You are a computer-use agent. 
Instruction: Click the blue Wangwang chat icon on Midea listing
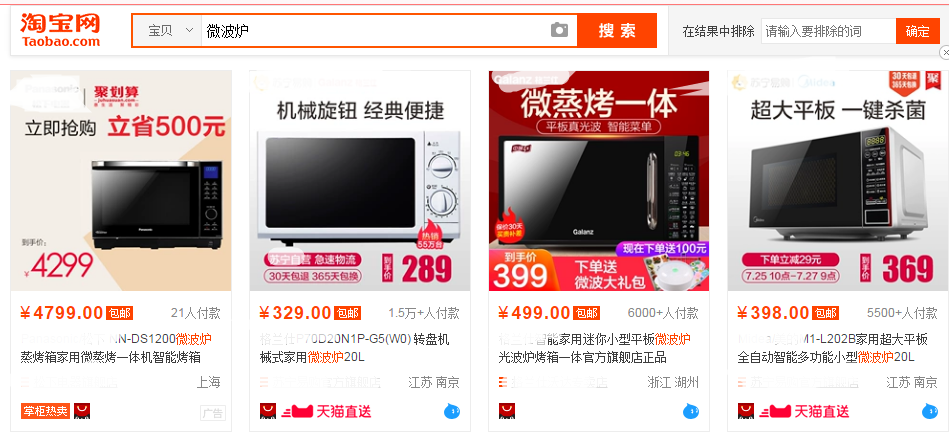point(930,412)
